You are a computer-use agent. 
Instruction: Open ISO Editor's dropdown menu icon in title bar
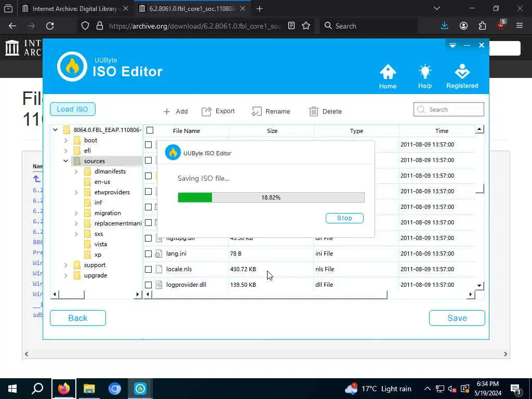coord(453,45)
